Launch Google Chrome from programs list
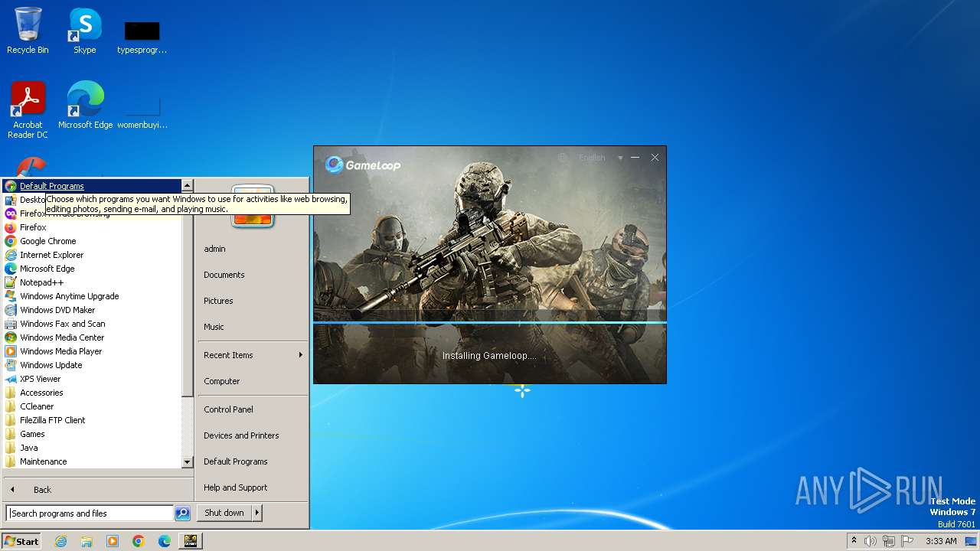The width and height of the screenshot is (980, 551). coord(93,241)
